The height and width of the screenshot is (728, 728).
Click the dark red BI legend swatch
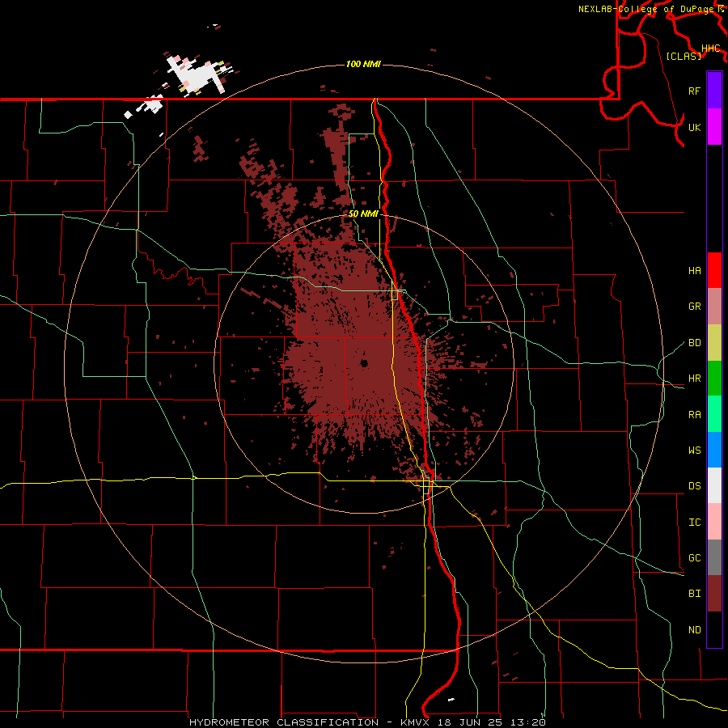coord(714,594)
